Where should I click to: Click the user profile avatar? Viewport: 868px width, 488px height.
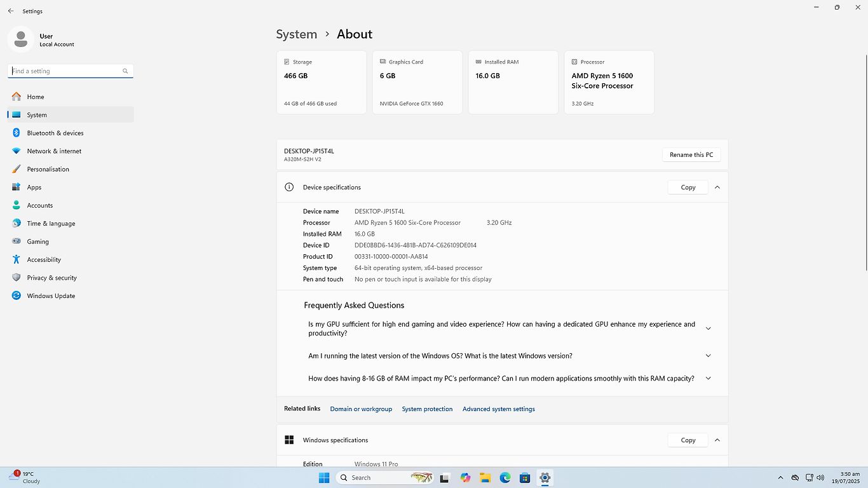(x=21, y=39)
